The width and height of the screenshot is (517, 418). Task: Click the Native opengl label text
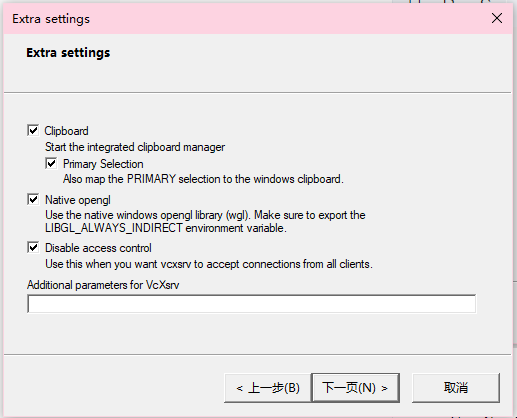tap(78, 200)
